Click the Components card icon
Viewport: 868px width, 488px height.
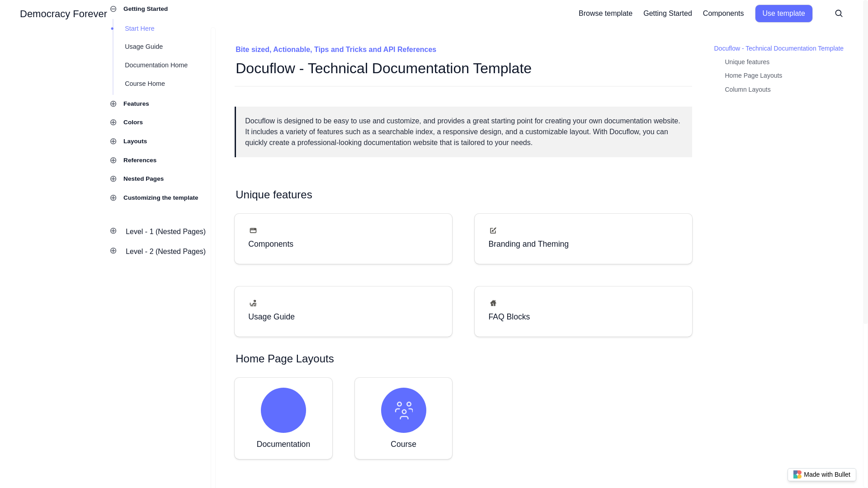point(253,230)
